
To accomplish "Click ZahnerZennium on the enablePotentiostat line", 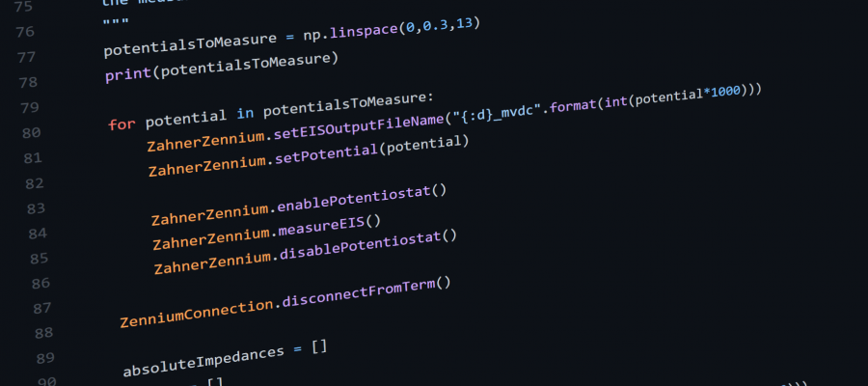I will pos(209,216).
